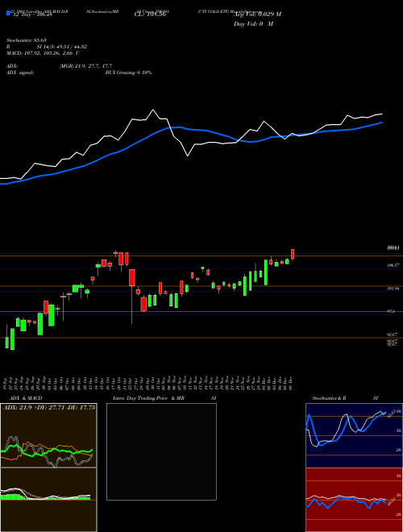Click the 97.3 price axis label
Image resolution: width=403 pixels, height=532 pixels.
pyautogui.click(x=391, y=311)
